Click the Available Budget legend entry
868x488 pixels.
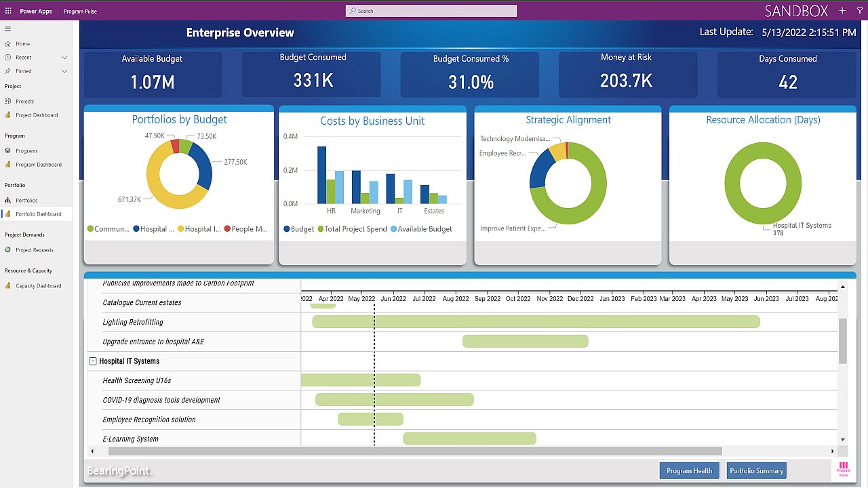click(x=420, y=229)
